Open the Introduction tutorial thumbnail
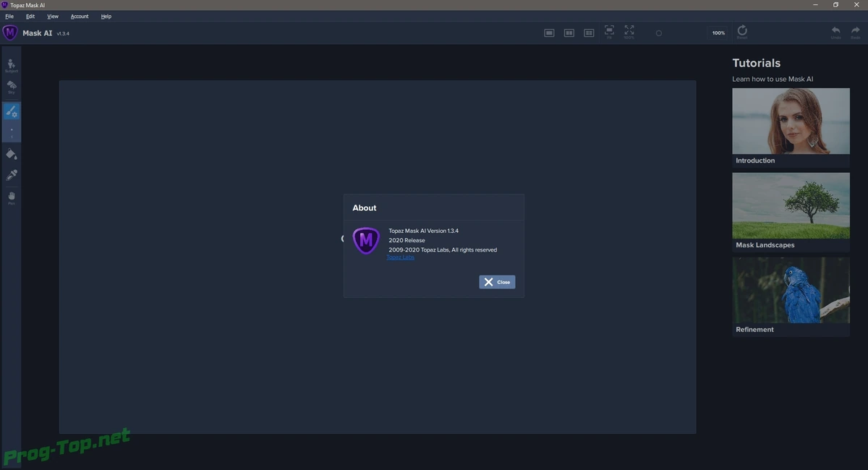The width and height of the screenshot is (868, 470). click(x=791, y=121)
